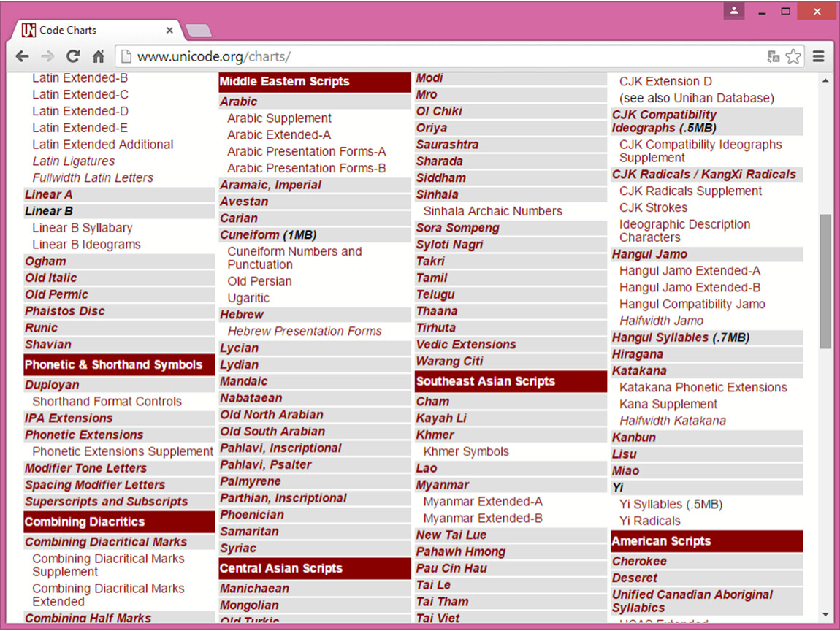This screenshot has height=631, width=840.
Task: Click the browser Back arrow button
Action: [22, 56]
